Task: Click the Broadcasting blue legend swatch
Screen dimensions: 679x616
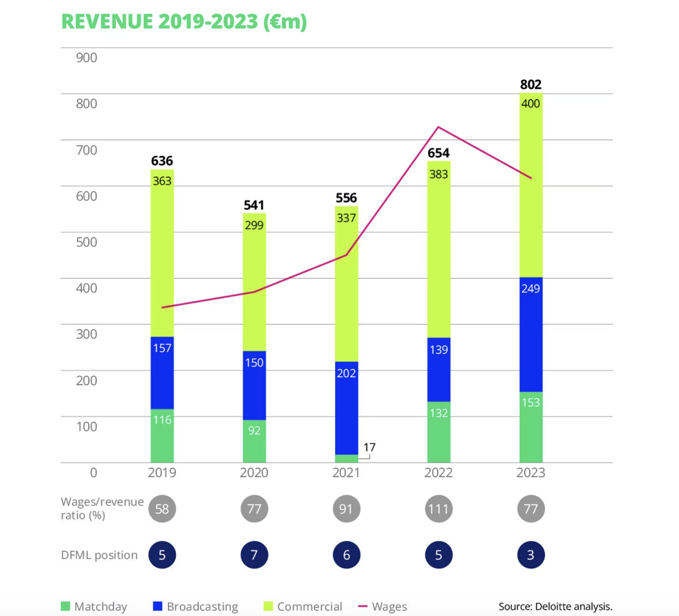Action: click(x=158, y=606)
